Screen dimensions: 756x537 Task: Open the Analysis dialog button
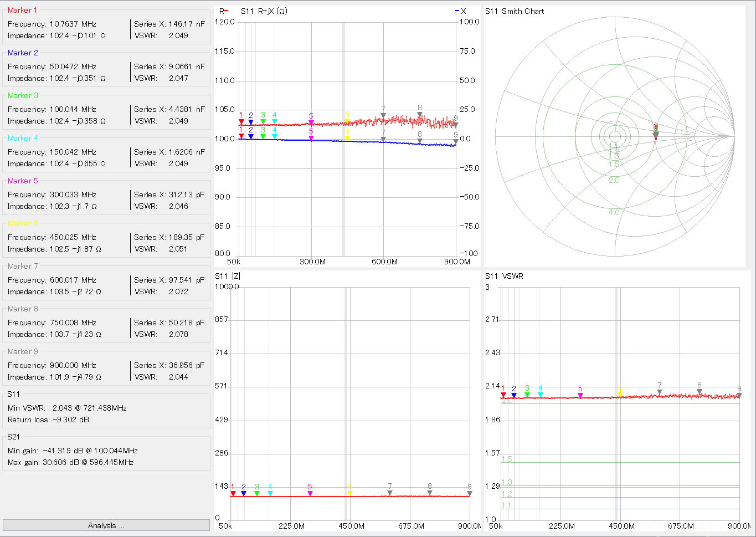pyautogui.click(x=106, y=525)
